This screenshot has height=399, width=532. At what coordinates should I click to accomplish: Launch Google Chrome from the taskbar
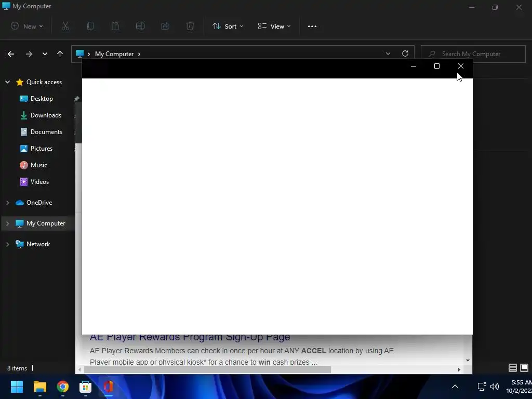(63, 387)
